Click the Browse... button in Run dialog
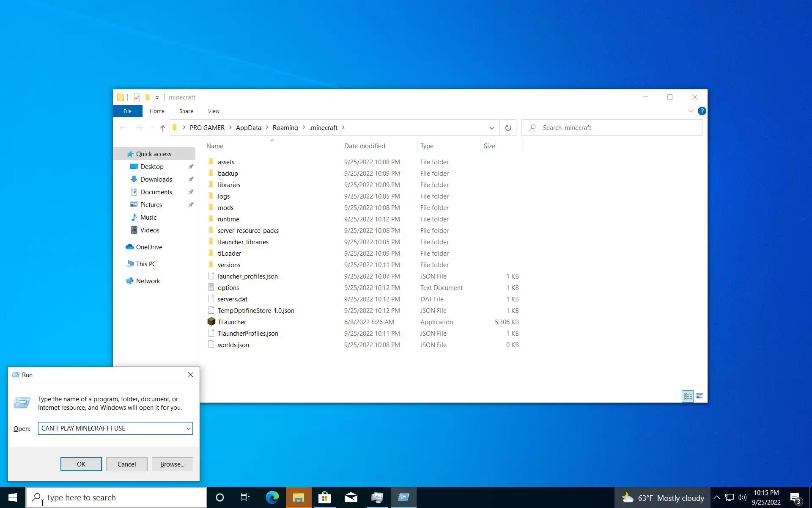The height and width of the screenshot is (508, 812). pyautogui.click(x=172, y=464)
